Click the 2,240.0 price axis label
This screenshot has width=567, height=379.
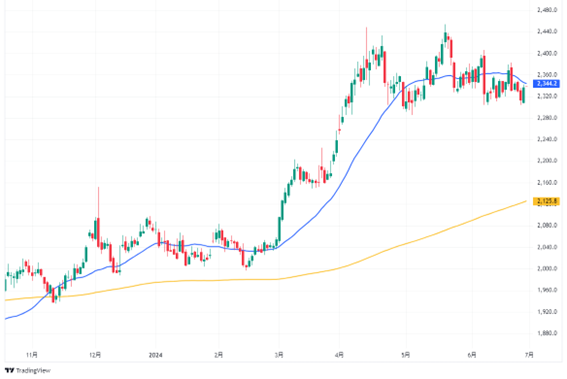pyautogui.click(x=547, y=139)
